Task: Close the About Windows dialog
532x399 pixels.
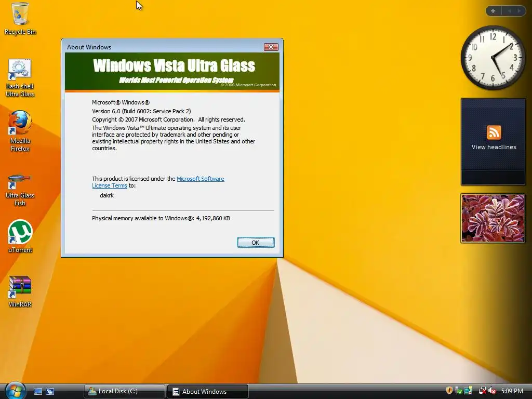Action: 271,47
